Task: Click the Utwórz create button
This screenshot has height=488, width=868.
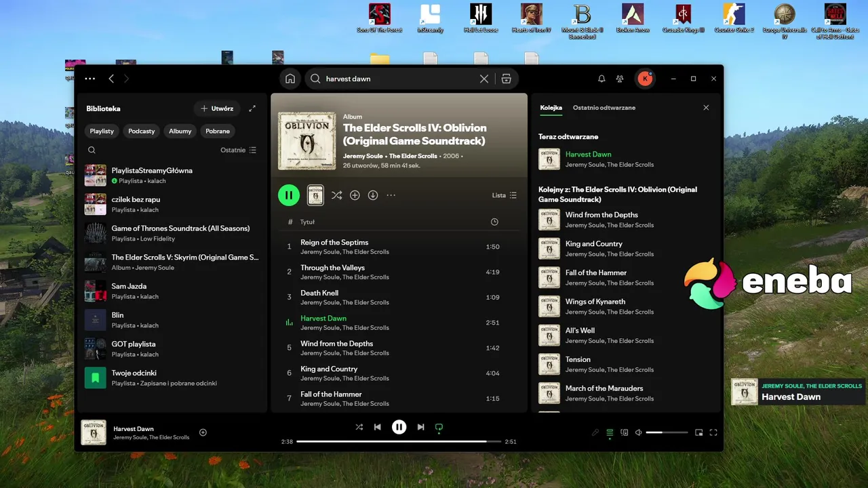Action: [x=217, y=108]
